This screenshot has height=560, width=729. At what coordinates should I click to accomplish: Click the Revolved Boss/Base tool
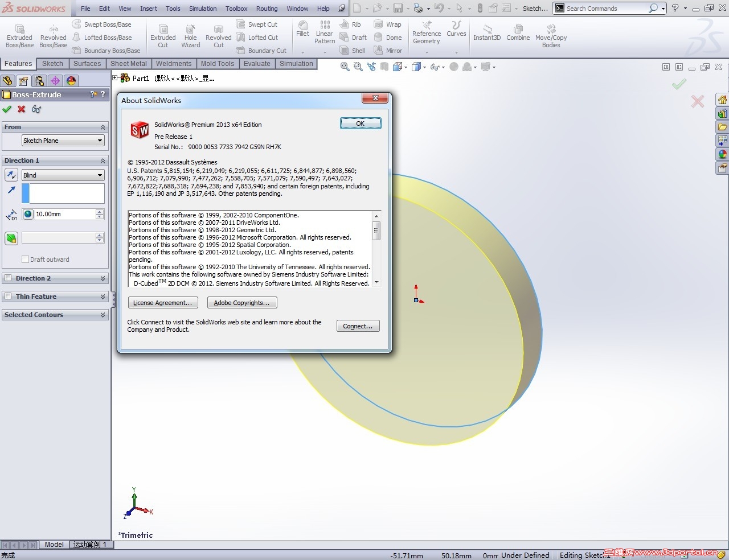54,36
